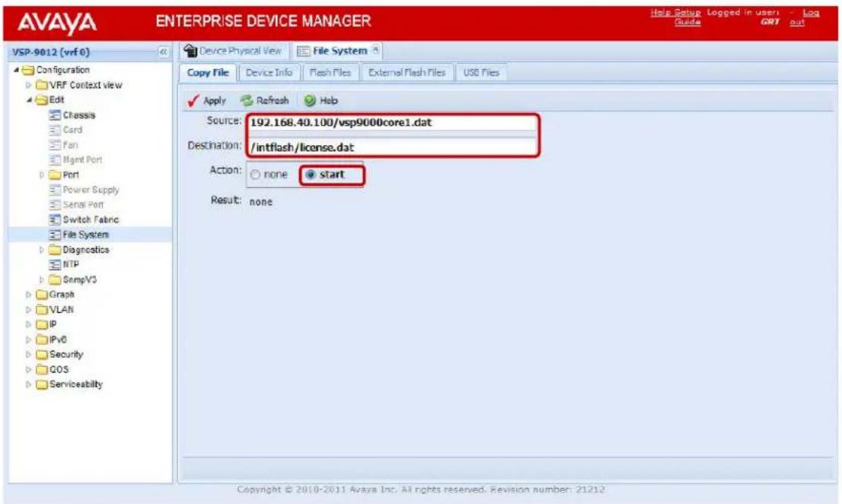The width and height of the screenshot is (842, 504).
Task: Expand the IP tree node
Action: click(29, 325)
